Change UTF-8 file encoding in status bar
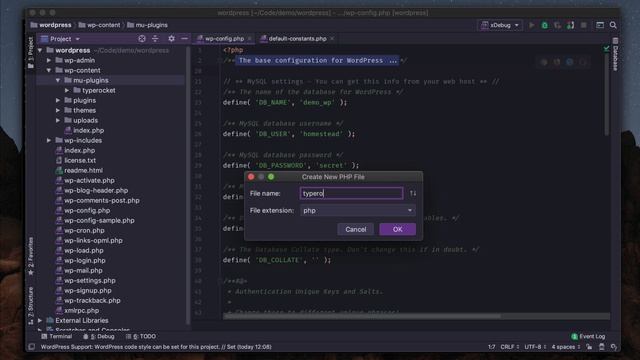This screenshot has width=640, height=360. (x=535, y=347)
